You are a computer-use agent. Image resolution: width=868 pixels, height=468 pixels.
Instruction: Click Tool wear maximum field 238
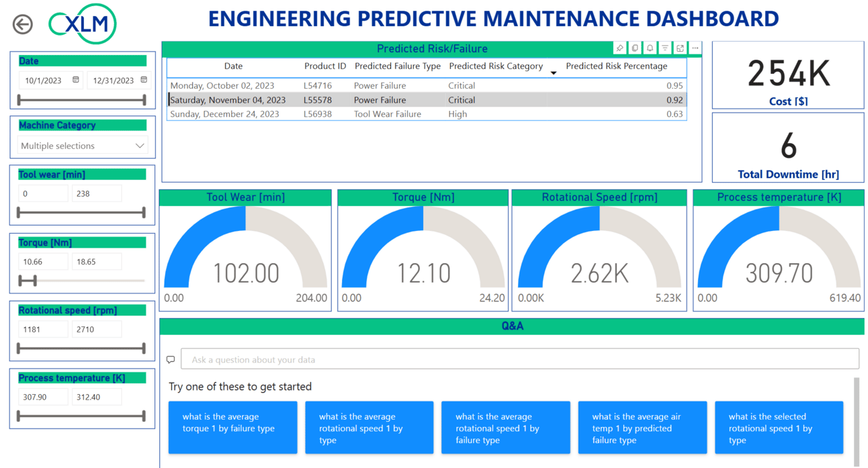[x=97, y=193]
